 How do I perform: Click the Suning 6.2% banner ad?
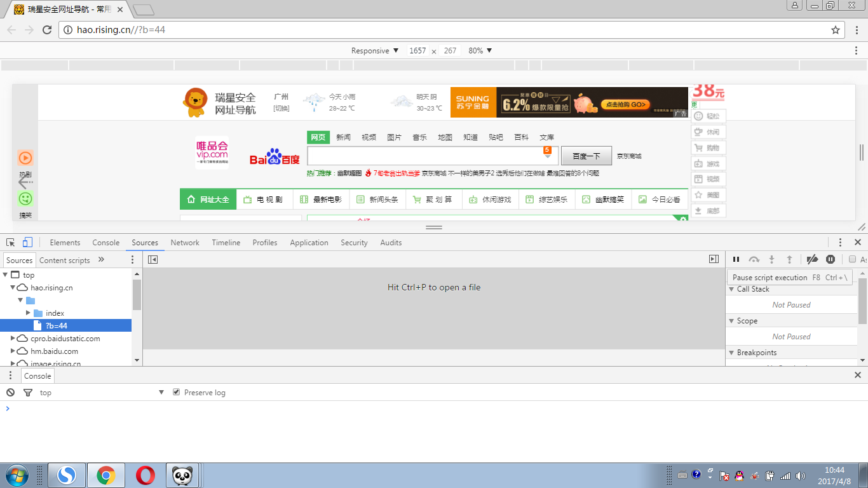tap(569, 102)
